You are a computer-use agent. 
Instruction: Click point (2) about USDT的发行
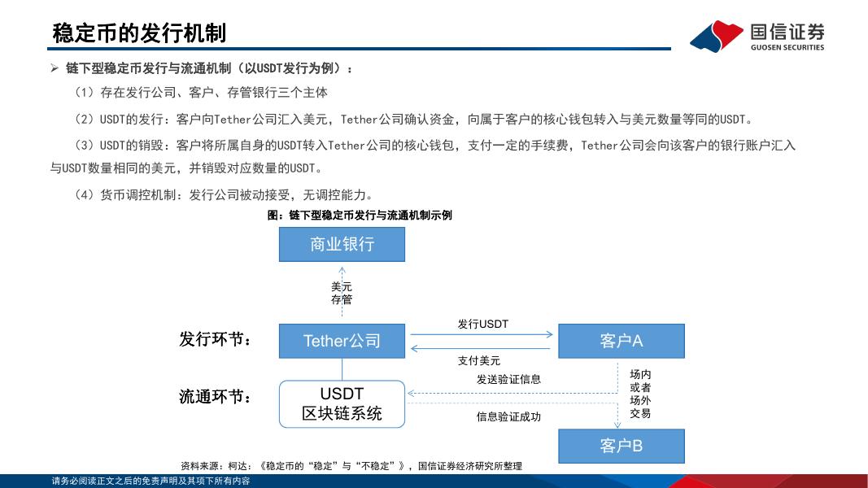pos(413,119)
